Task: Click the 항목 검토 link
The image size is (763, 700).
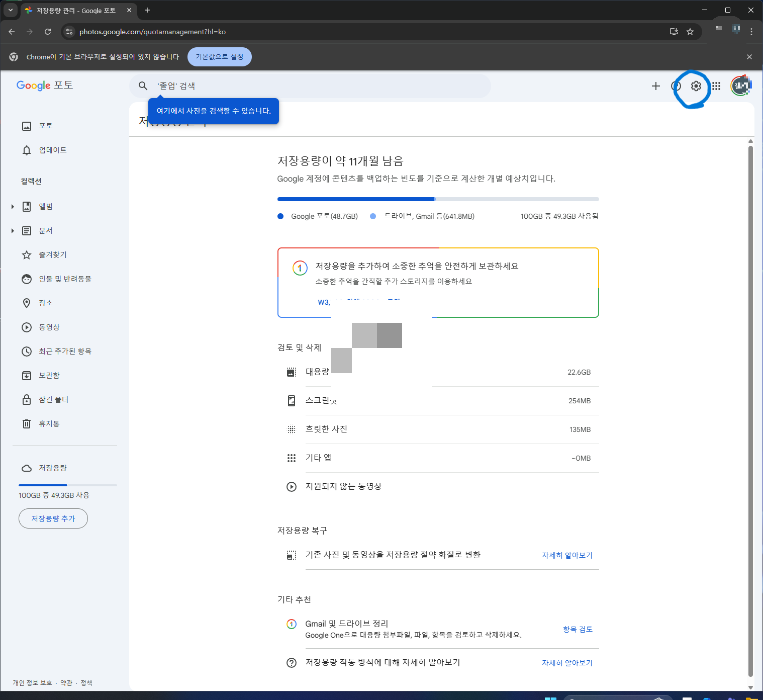Action: coord(578,629)
